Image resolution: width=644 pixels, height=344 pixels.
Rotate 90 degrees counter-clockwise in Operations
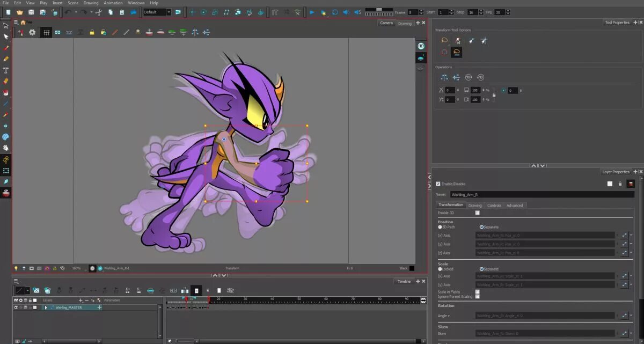[480, 77]
